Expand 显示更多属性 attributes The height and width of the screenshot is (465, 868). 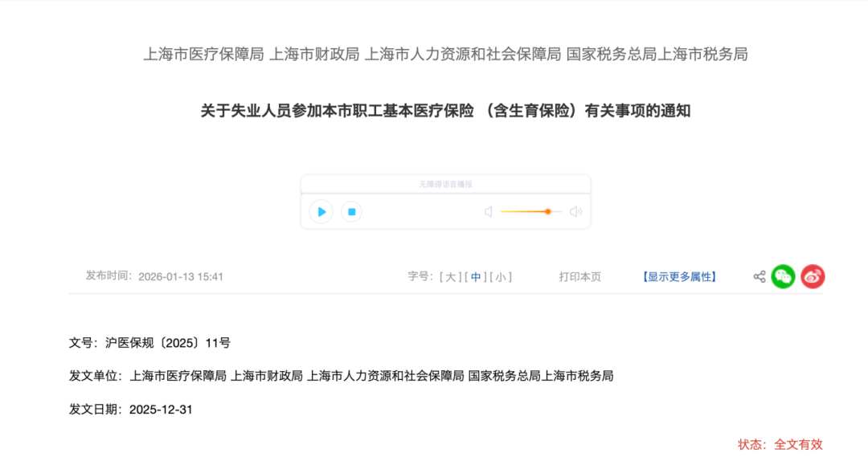click(x=679, y=277)
